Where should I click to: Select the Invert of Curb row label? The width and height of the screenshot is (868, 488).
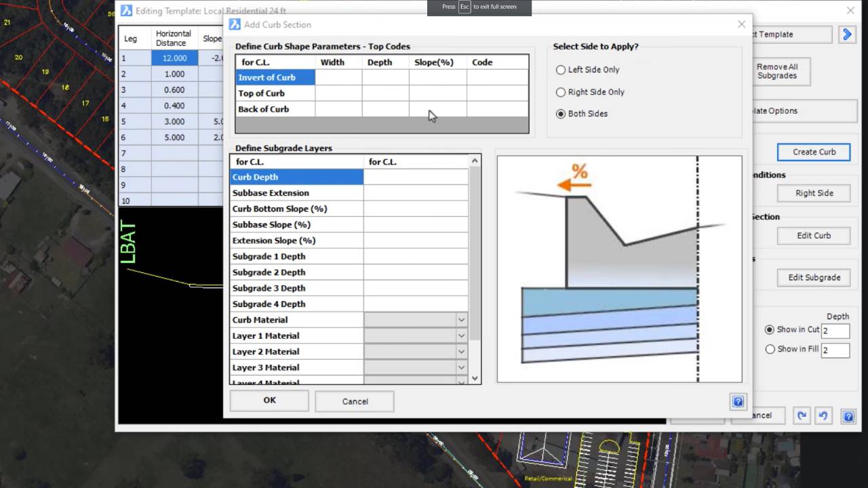coord(275,78)
